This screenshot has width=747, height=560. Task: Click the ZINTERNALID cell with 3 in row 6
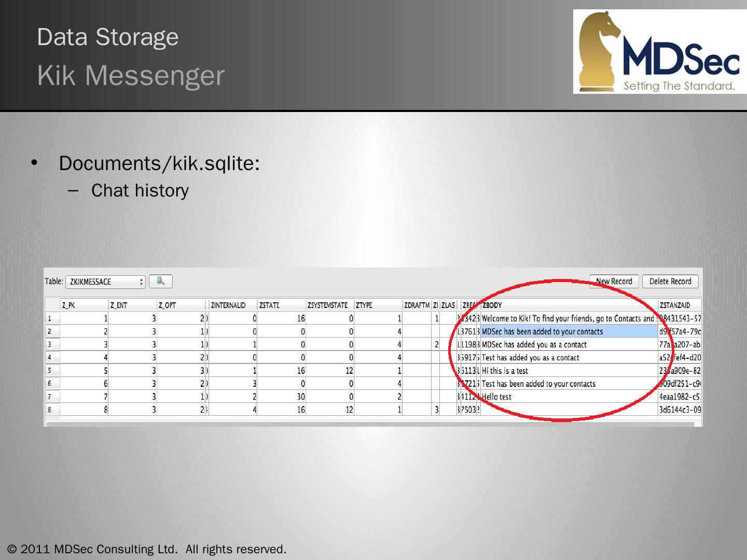(233, 384)
